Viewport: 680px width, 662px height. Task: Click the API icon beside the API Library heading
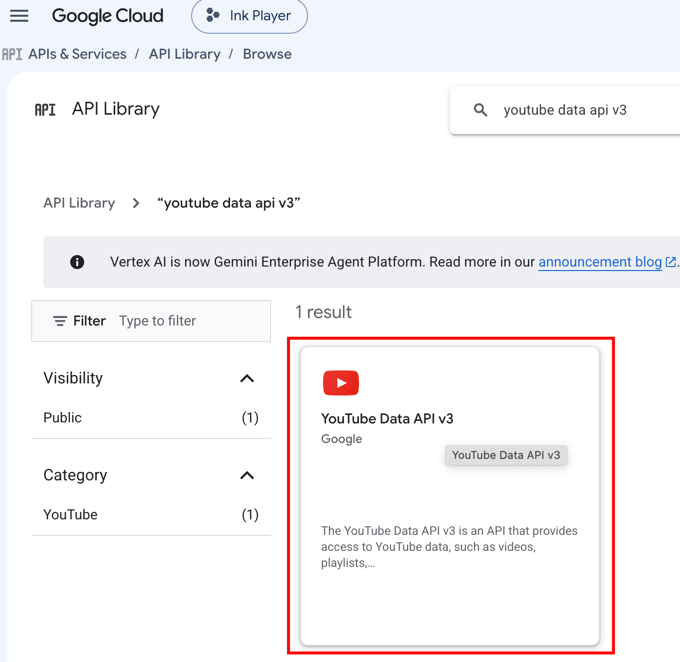[45, 110]
